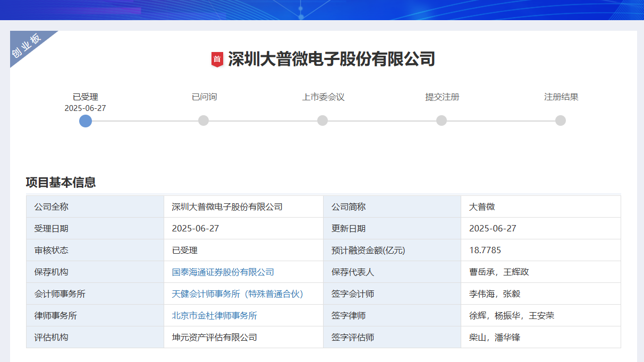The image size is (644, 362).
Task: Click the 更新日期 label cell
Action: [x=392, y=228]
